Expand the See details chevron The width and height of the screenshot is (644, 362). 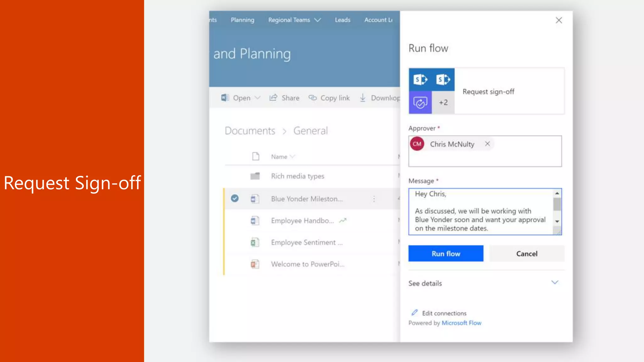pos(555,282)
